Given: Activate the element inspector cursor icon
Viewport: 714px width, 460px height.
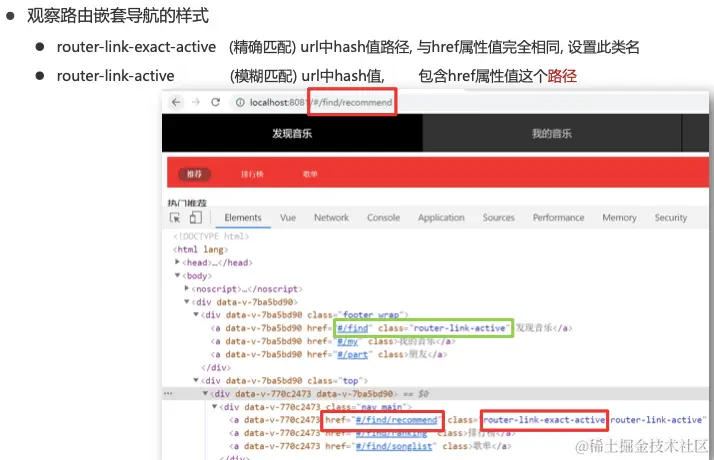Looking at the screenshot, I should [x=175, y=218].
